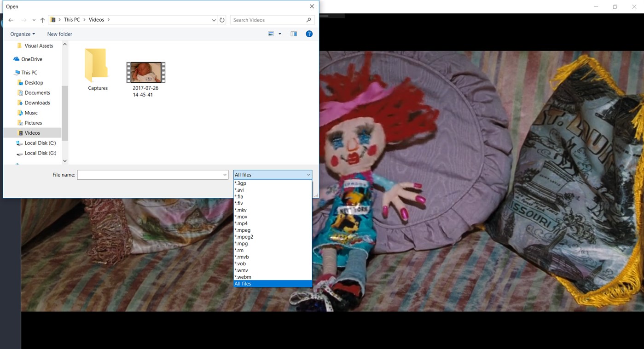
Task: Expand the address bar dropdown arrow
Action: [213, 20]
